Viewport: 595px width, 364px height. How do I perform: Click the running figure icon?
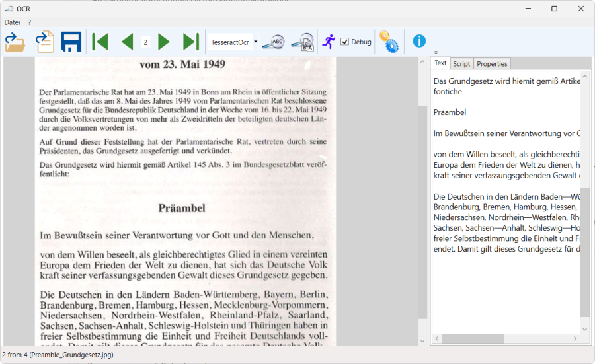tap(329, 42)
